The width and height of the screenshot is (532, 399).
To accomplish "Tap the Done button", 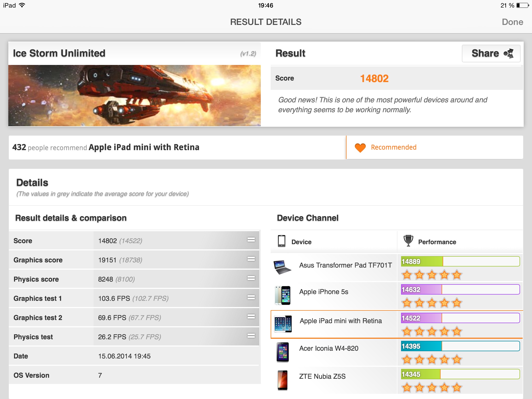I will (512, 22).
